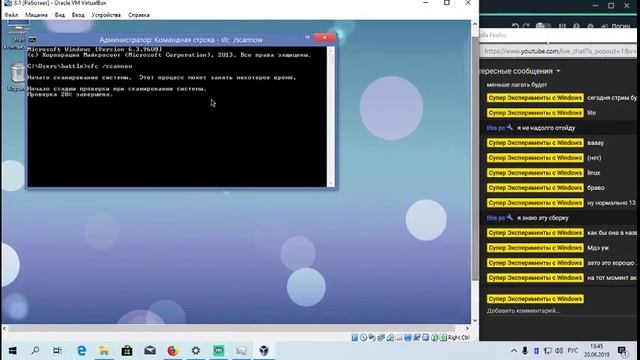This screenshot has width=640, height=360.
Task: Click the command prompt title bar system icon
Action: click(32, 40)
